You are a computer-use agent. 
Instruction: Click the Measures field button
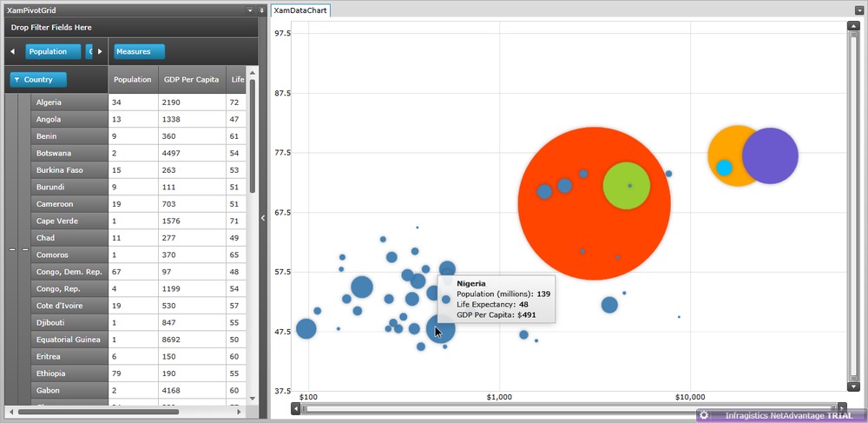[139, 51]
